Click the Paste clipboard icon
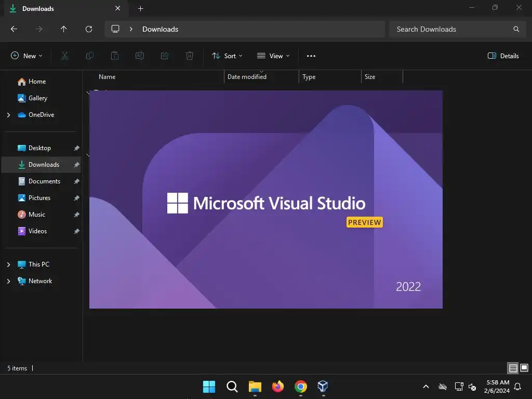 [115, 56]
